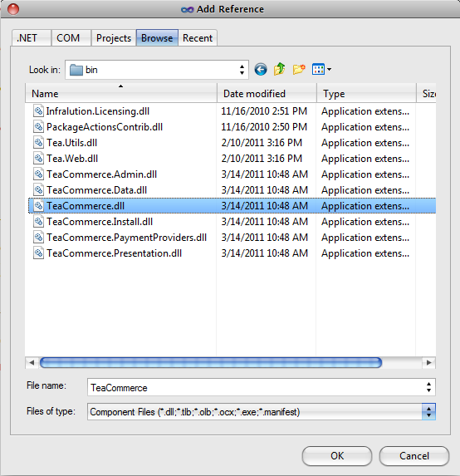The width and height of the screenshot is (460, 476).
Task: Select TeaCommerce.Presentation.dll file name
Action: click(114, 253)
